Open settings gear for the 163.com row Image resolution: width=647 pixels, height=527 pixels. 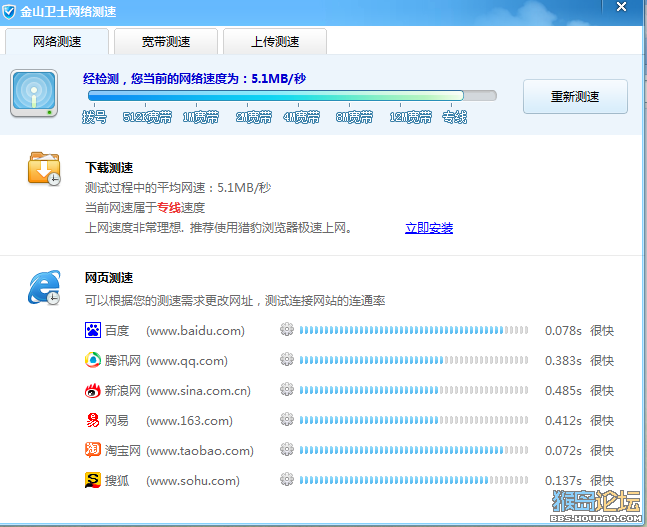click(x=287, y=420)
